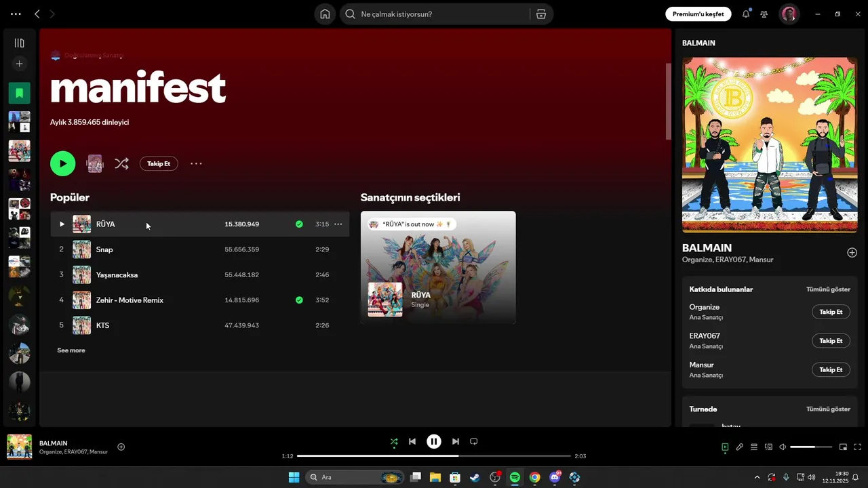The height and width of the screenshot is (488, 868).
Task: Open OBS Studio from the taskbar
Action: (495, 477)
